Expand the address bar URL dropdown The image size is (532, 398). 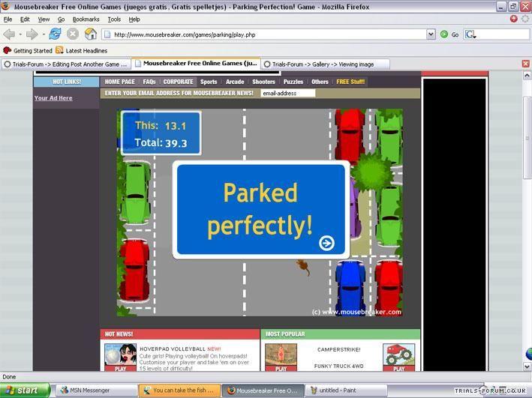pyautogui.click(x=431, y=34)
